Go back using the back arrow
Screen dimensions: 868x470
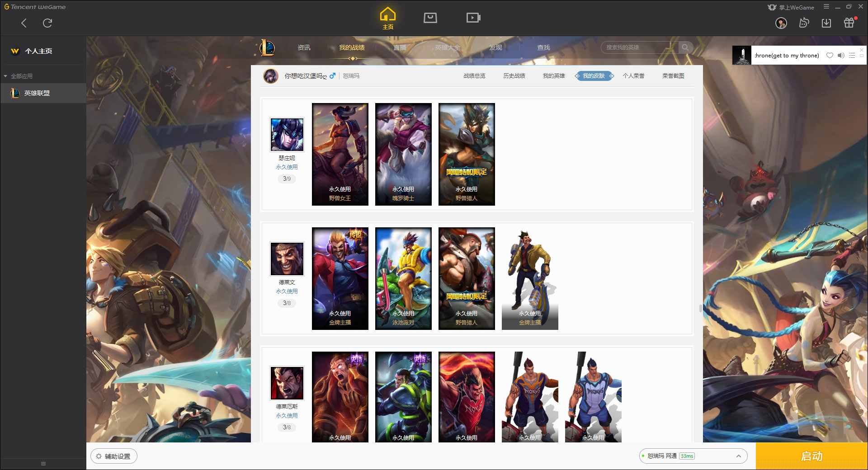coord(24,23)
